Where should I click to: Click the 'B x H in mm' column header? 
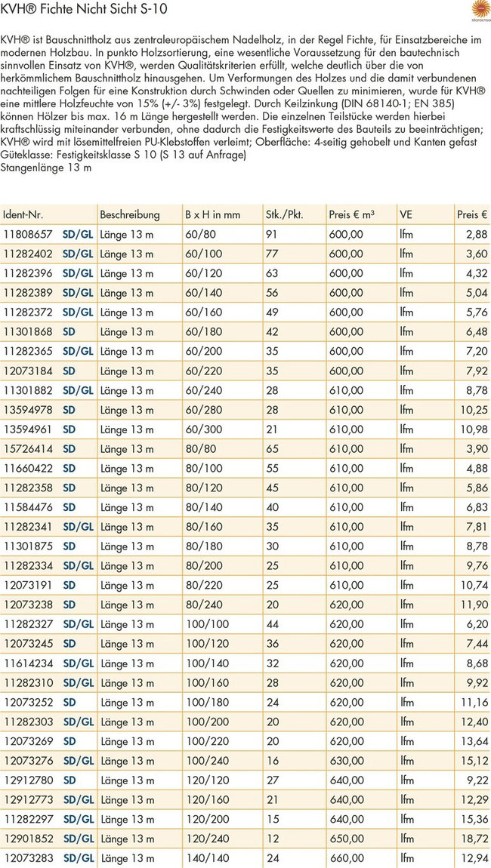tap(213, 215)
